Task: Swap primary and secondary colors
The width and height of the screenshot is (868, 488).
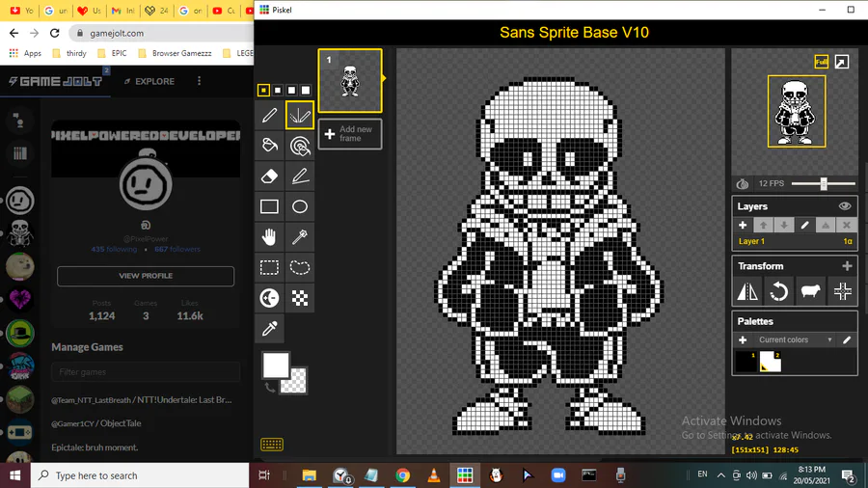Action: coord(270,388)
